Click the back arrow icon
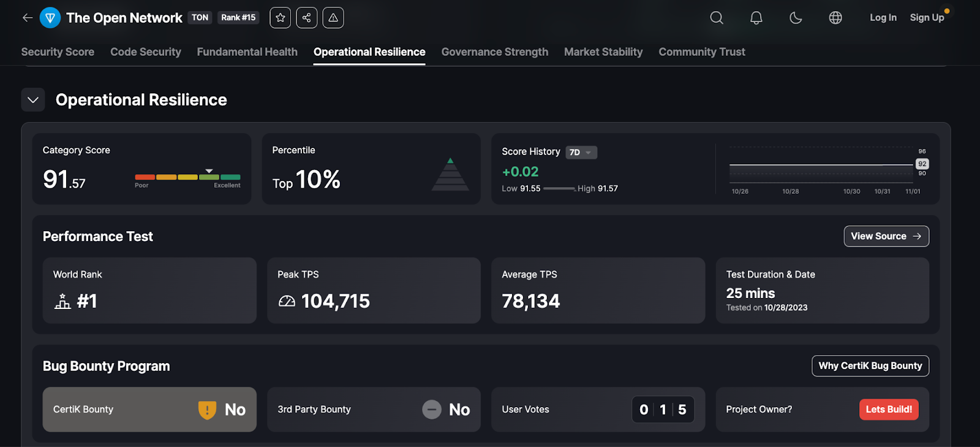The width and height of the screenshot is (980, 447). coord(27,18)
